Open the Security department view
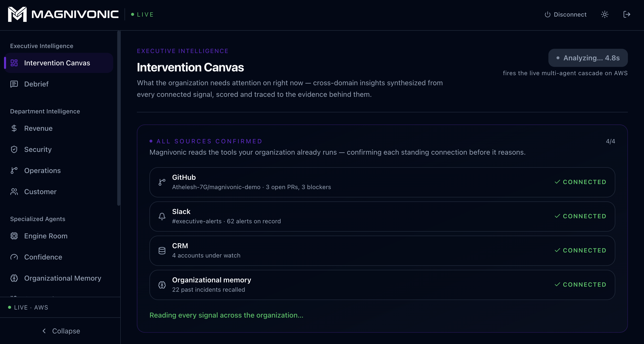Image resolution: width=644 pixels, height=344 pixels. click(x=59, y=149)
